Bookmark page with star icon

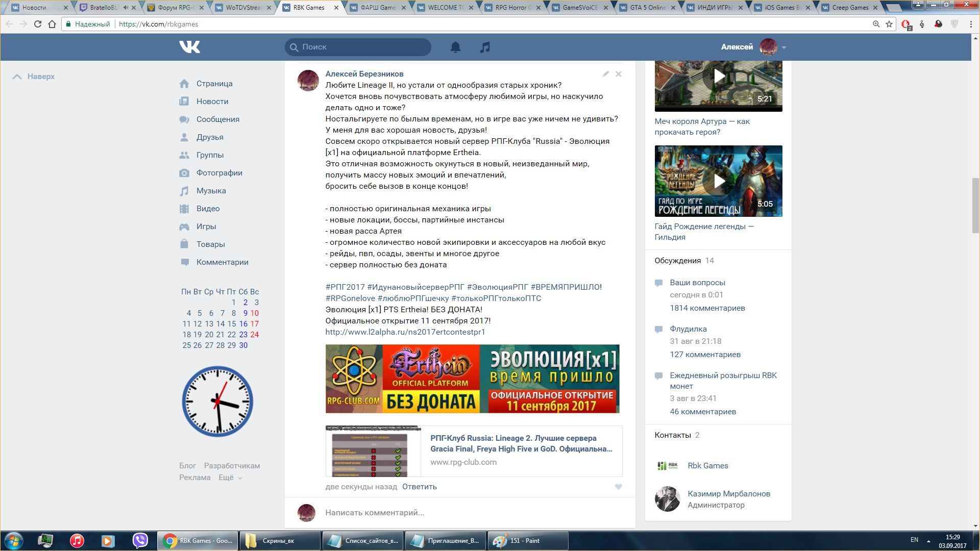(x=889, y=24)
